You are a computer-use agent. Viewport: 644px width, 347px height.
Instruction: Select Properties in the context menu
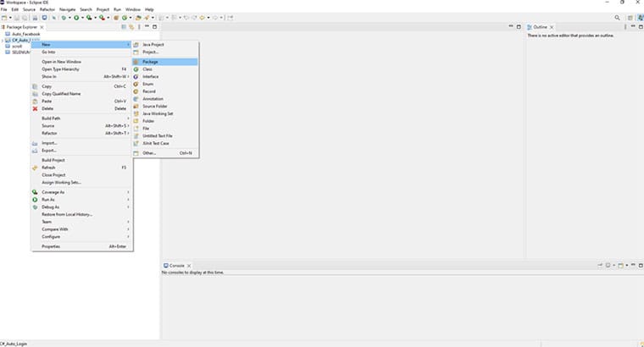click(52, 246)
